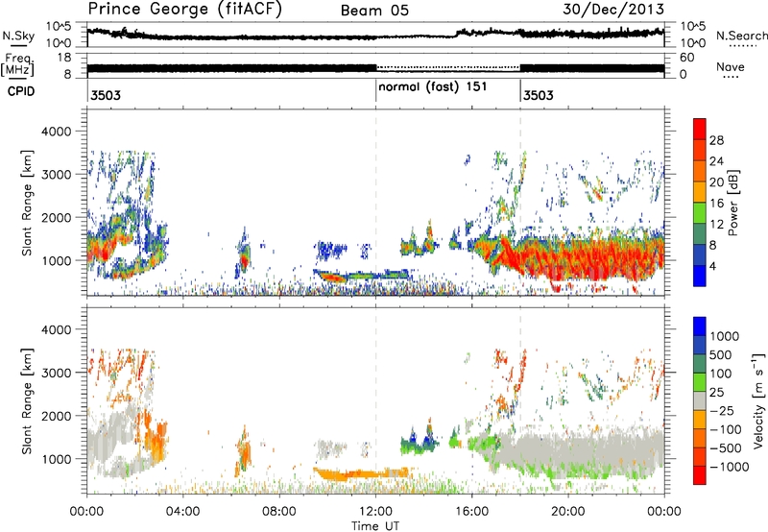The width and height of the screenshot is (768, 532).
Task: Click the '4000' tick in power panel
Action: [x=57, y=132]
